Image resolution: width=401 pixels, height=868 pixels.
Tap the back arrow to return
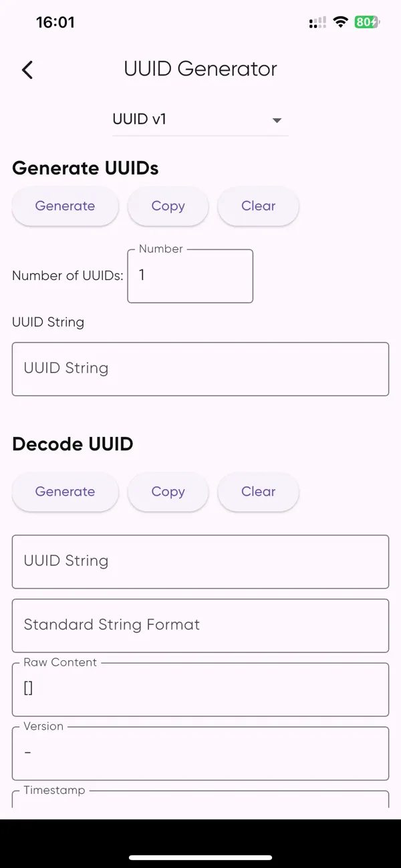(27, 69)
